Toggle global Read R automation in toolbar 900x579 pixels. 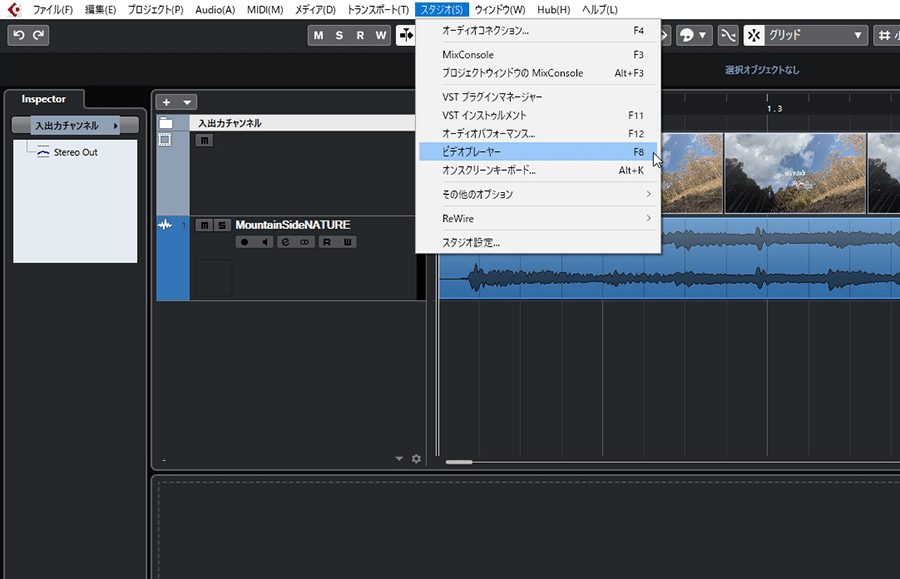360,35
